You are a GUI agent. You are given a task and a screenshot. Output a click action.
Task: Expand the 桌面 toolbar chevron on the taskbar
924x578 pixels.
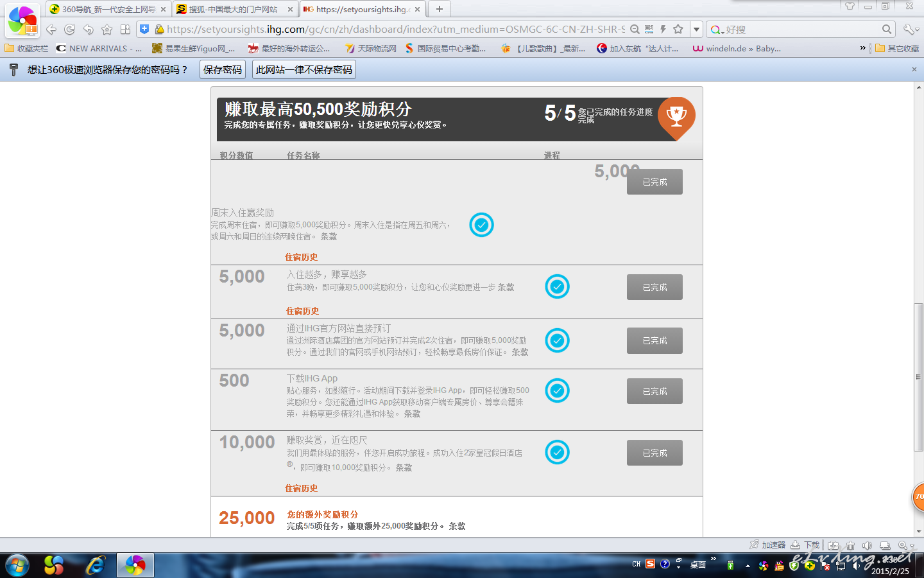coord(713,559)
